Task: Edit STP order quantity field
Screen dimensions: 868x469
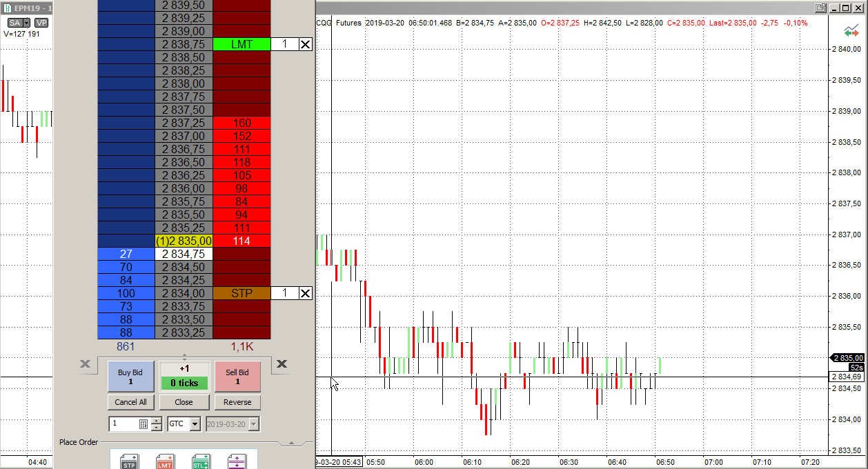Action: pyautogui.click(x=284, y=293)
